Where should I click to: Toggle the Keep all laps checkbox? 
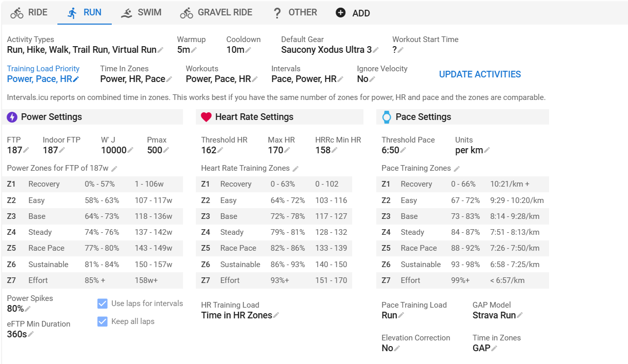coord(102,321)
